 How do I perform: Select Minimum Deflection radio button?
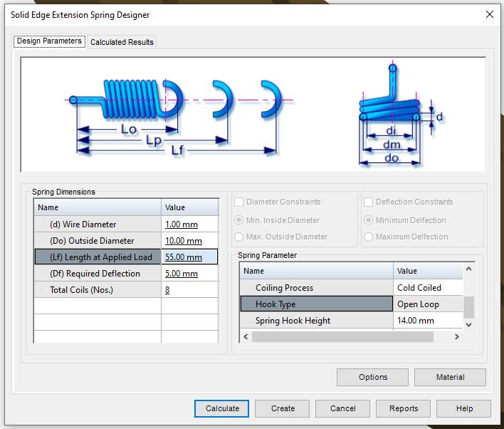tap(368, 220)
